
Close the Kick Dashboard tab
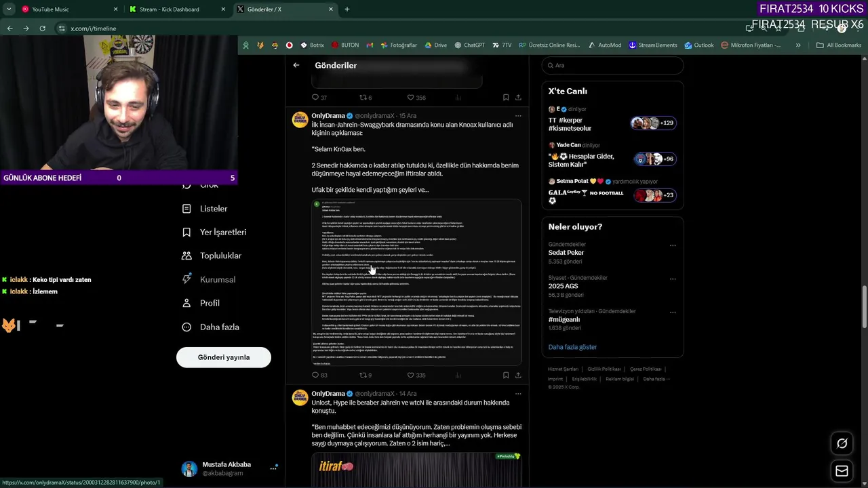click(224, 9)
